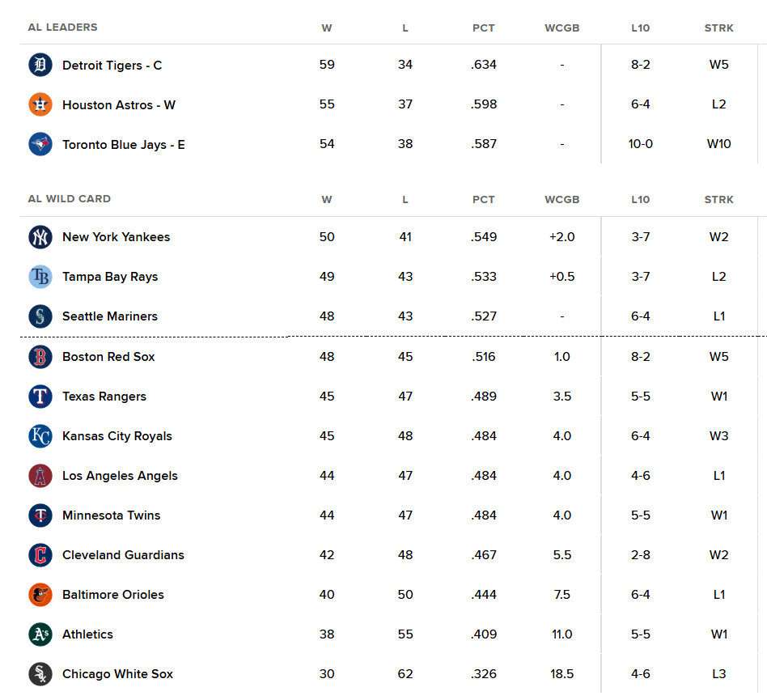Click the New York Yankees logo icon

[40, 237]
